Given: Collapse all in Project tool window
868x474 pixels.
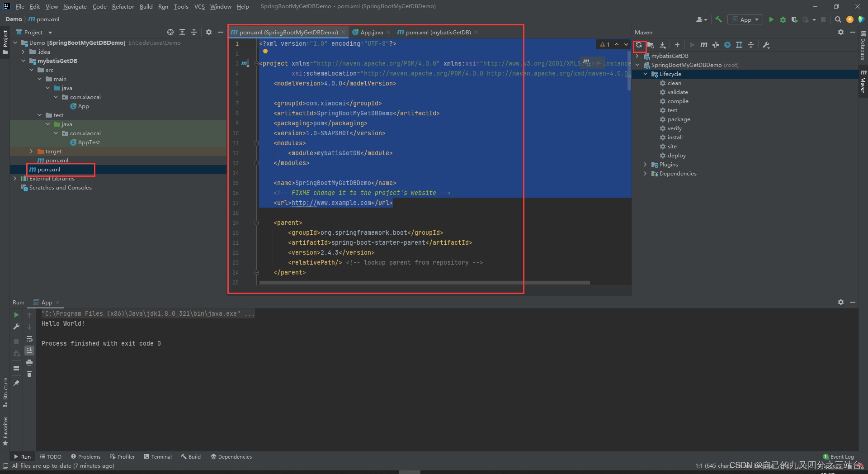Looking at the screenshot, I should pyautogui.click(x=193, y=32).
